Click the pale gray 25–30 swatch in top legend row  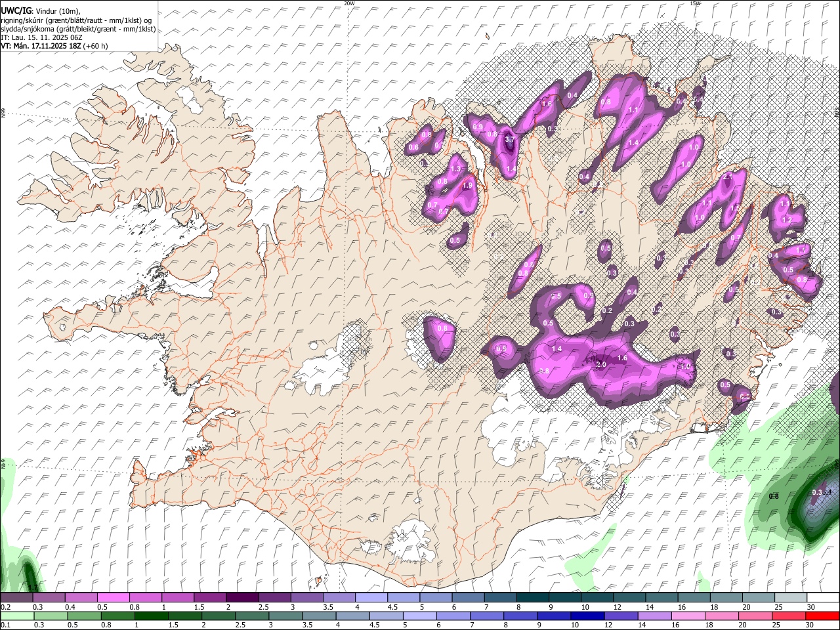click(x=790, y=598)
